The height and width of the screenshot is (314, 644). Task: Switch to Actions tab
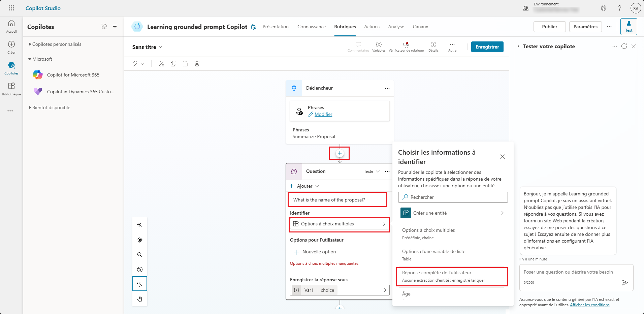point(372,27)
